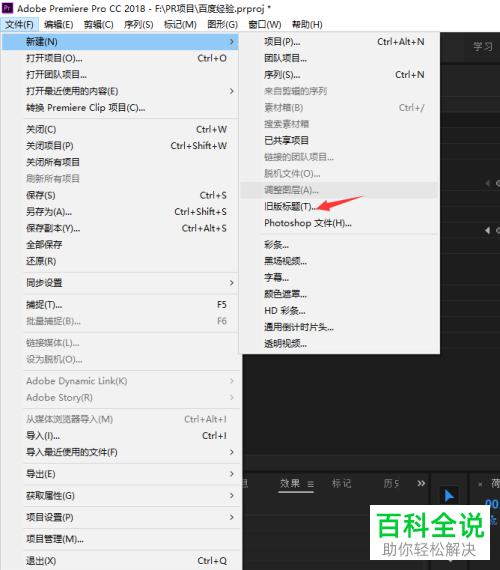
Task: Select 序列(S)... in New submenu
Action: click(x=339, y=75)
